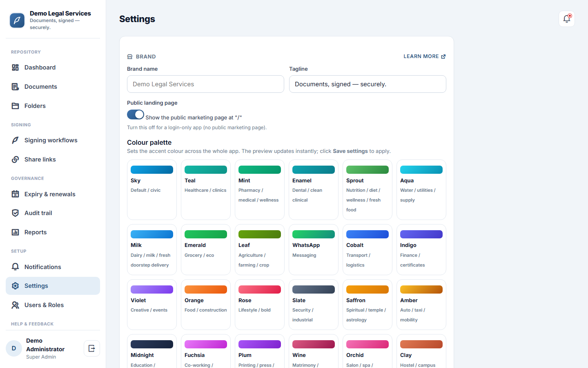Select the Leaf palette card
Screen dimensions: 588x368
[260, 249]
